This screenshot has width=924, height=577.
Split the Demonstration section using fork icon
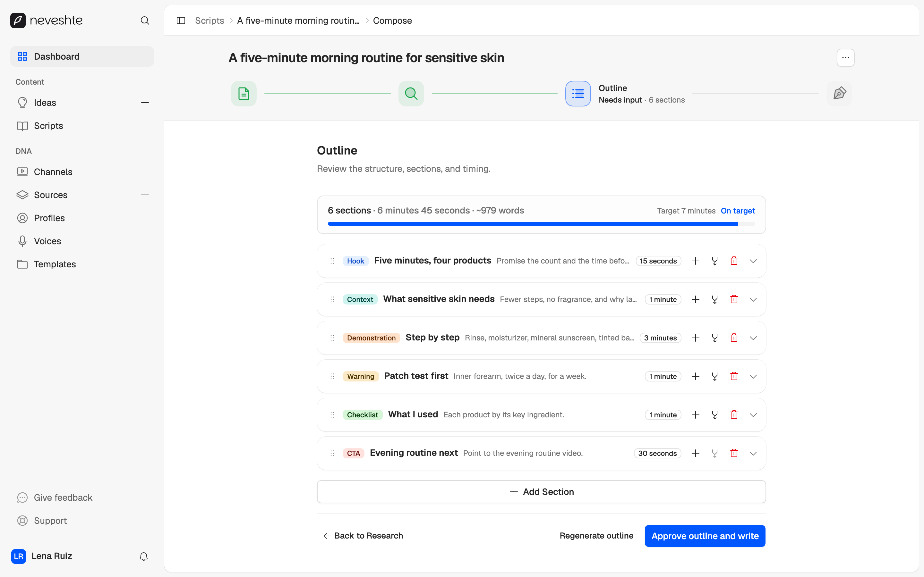pos(715,338)
